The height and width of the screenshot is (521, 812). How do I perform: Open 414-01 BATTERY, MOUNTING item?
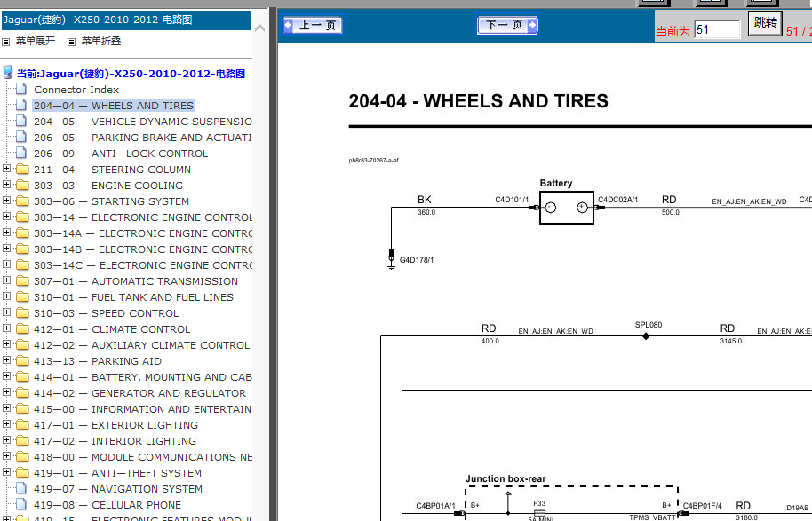[143, 377]
